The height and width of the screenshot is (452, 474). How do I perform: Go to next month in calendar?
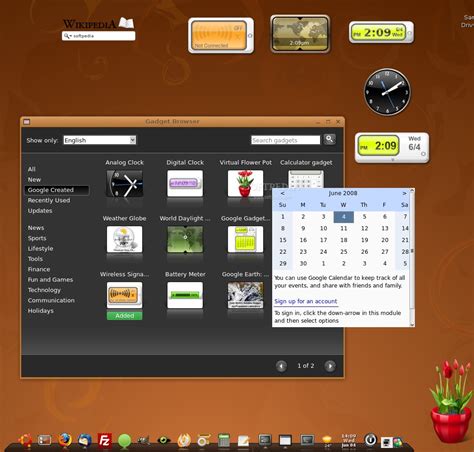point(404,193)
